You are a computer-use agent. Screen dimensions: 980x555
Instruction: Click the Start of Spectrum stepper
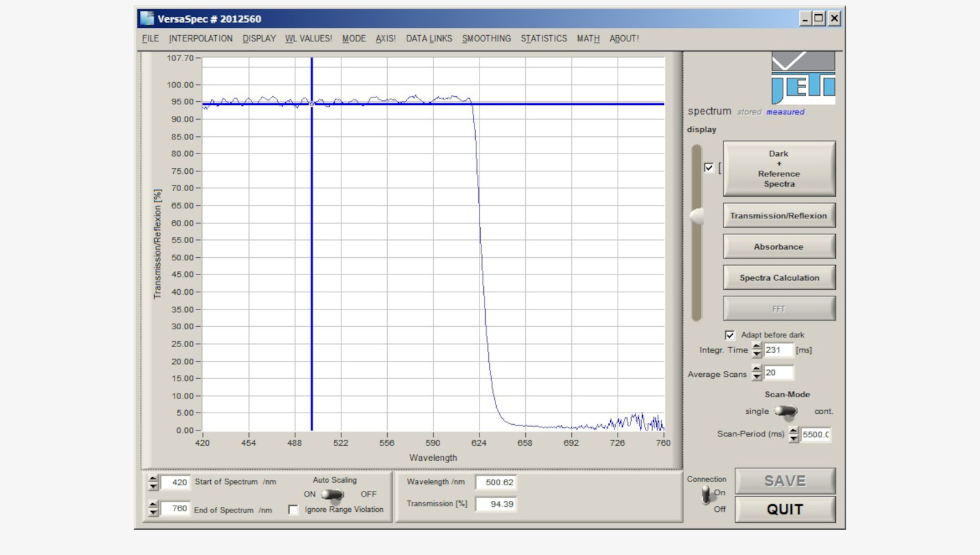point(153,482)
